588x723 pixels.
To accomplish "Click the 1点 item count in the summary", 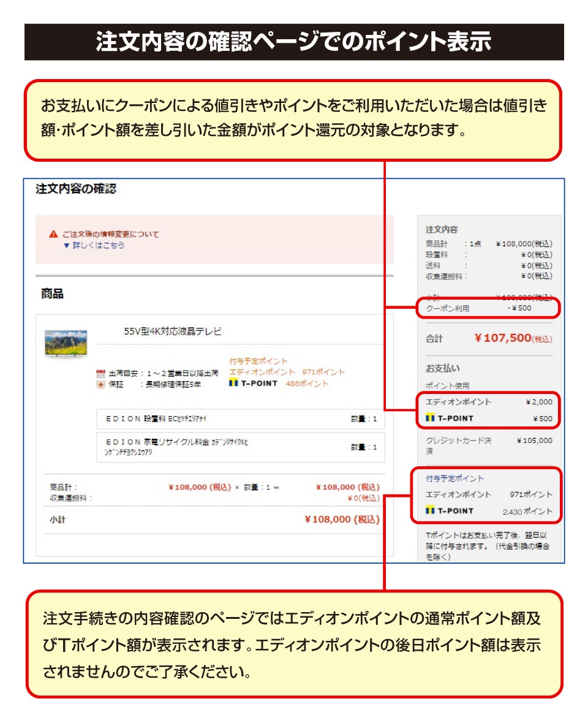I will click(475, 243).
